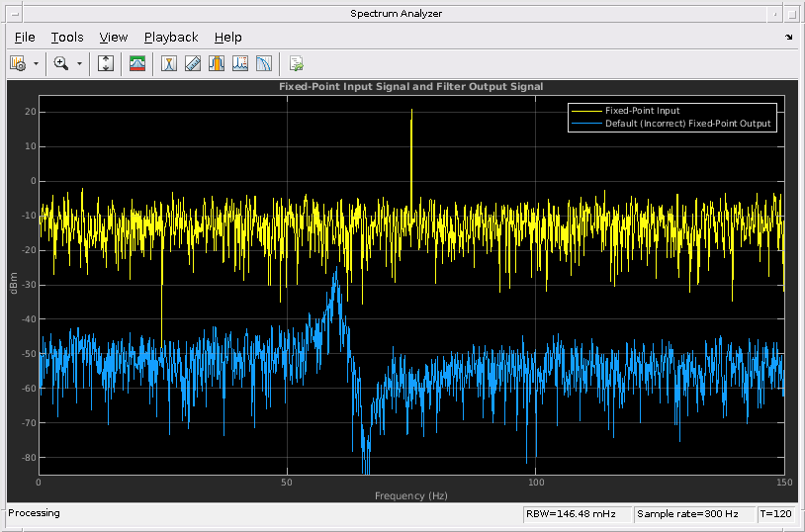Click the Scale Y-Axis Limits icon

point(107,63)
